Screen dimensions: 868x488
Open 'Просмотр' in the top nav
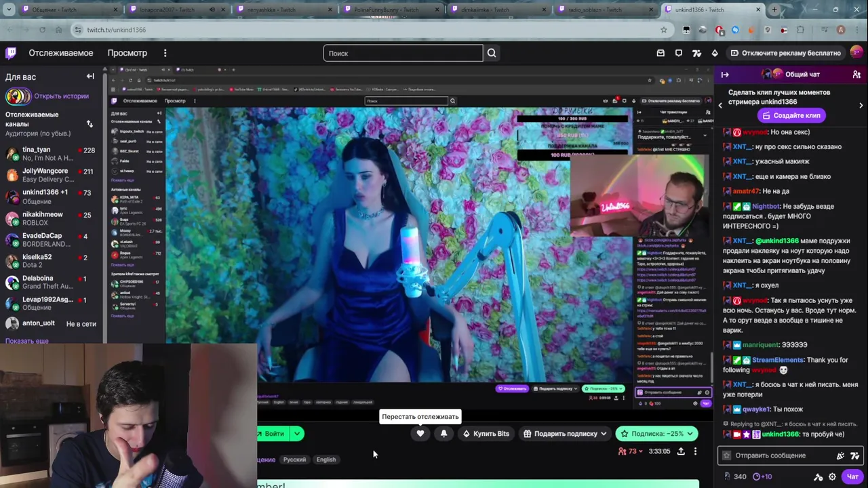127,53
